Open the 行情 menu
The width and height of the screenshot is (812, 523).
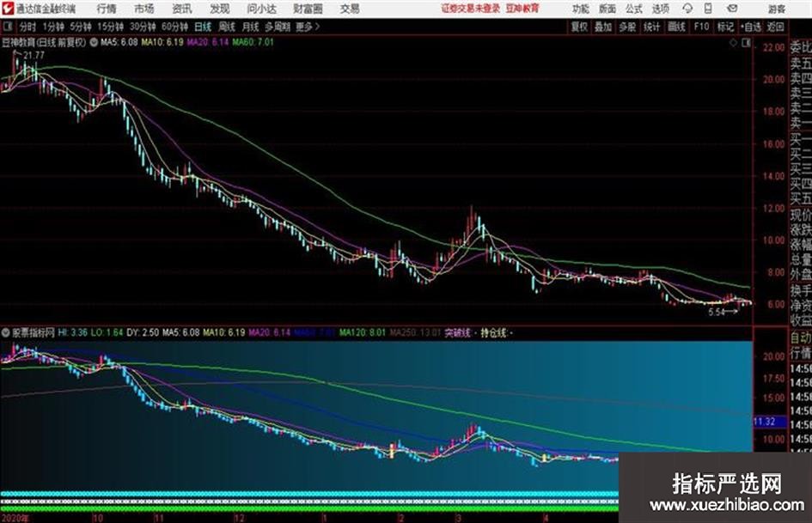107,9
